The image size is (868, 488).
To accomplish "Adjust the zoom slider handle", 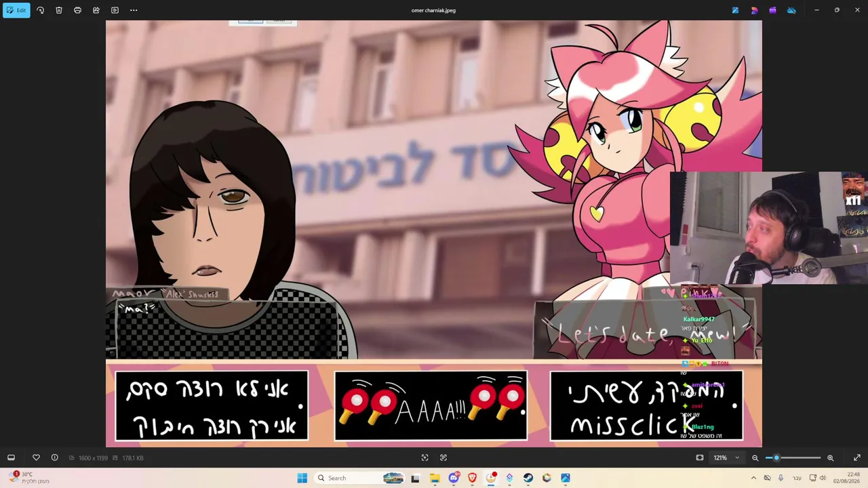I will point(776,457).
